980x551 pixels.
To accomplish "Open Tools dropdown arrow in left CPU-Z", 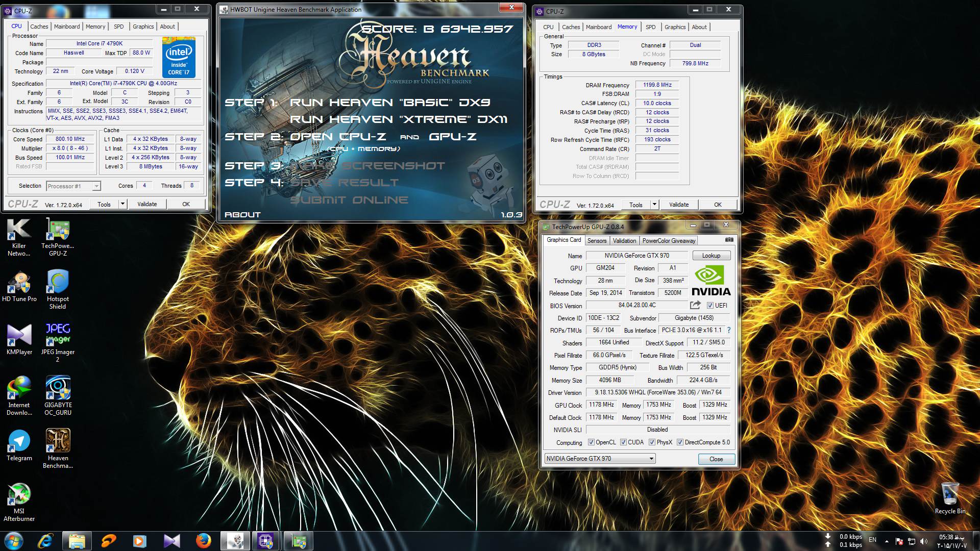I will 122,204.
